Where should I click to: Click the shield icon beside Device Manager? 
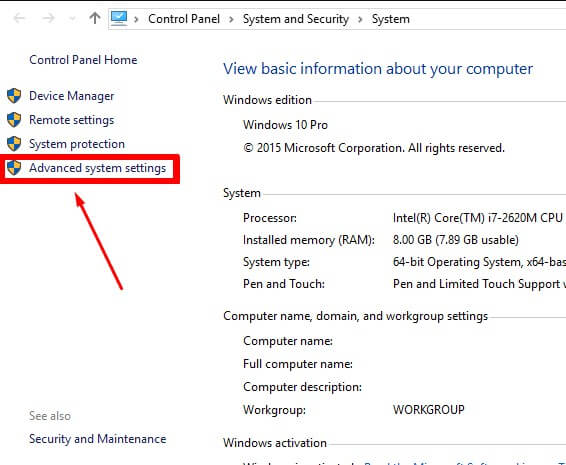point(14,96)
